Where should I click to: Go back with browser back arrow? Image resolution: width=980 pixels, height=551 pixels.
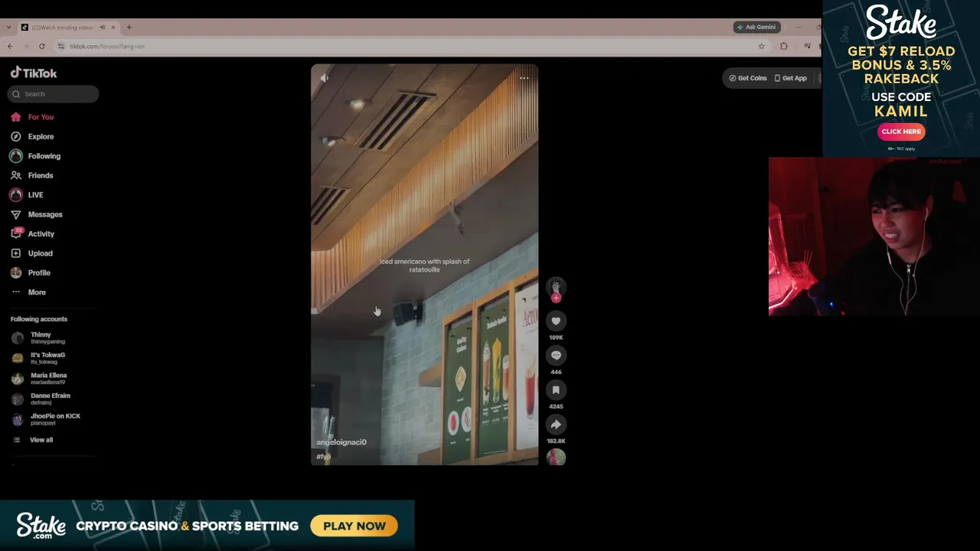10,46
